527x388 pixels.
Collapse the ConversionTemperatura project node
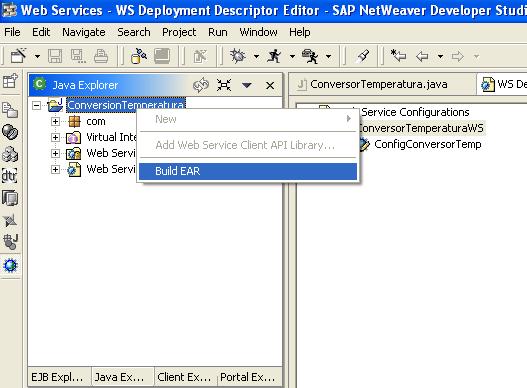pos(36,106)
